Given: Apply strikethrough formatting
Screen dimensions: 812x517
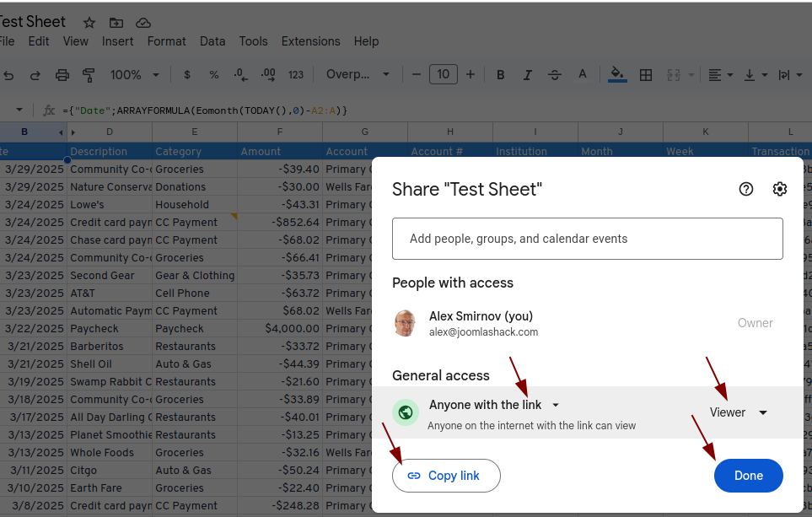Looking at the screenshot, I should [554, 75].
